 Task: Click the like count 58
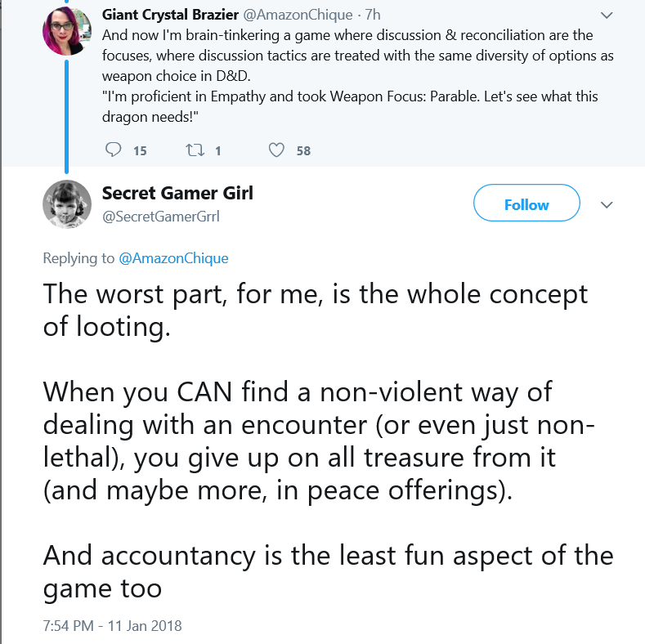click(x=303, y=151)
